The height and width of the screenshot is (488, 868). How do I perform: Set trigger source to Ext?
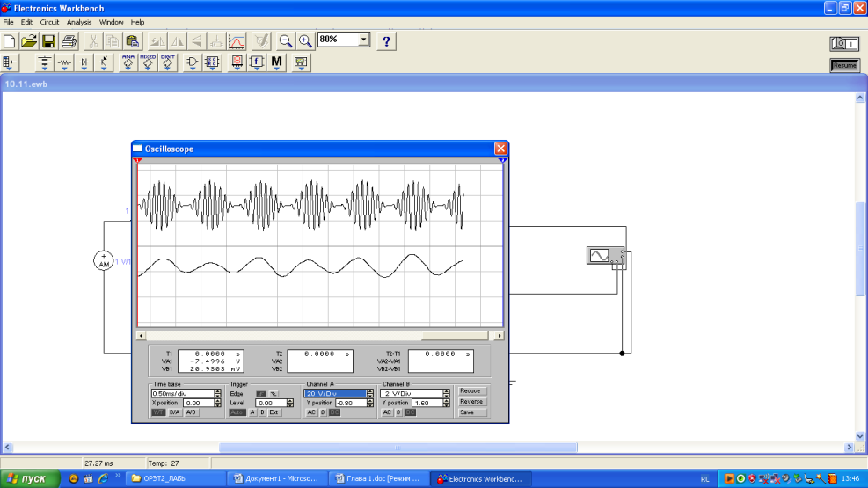pos(274,412)
